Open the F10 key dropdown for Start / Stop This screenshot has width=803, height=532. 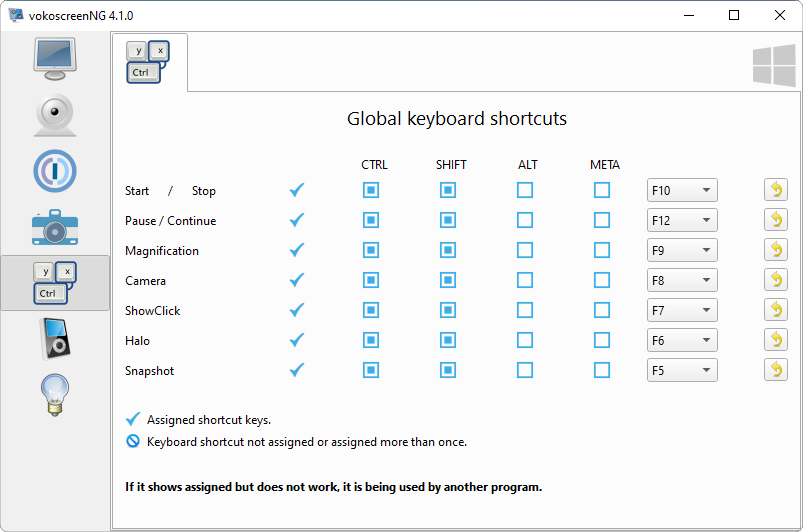pyautogui.click(x=682, y=190)
